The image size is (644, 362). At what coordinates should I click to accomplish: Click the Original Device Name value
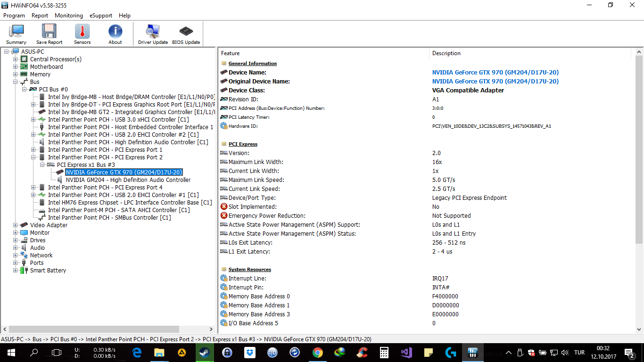click(495, 82)
